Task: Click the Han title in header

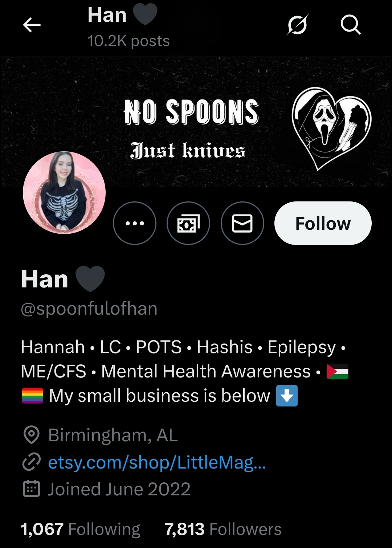Action: click(x=107, y=15)
